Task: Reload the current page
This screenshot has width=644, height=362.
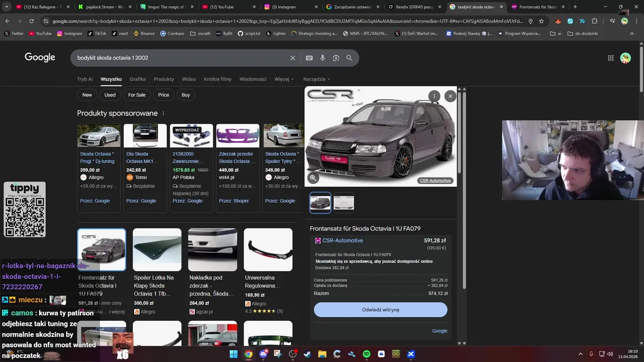Action: tap(31, 21)
